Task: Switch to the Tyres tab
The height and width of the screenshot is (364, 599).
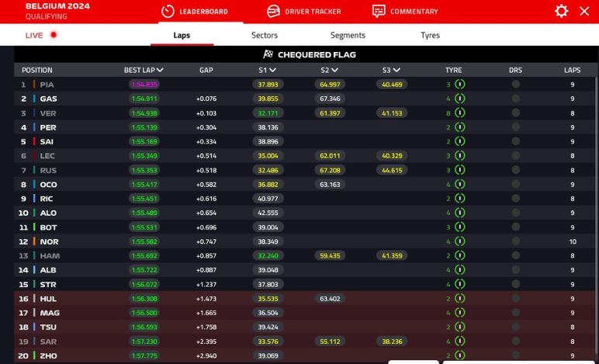Action: [x=430, y=35]
